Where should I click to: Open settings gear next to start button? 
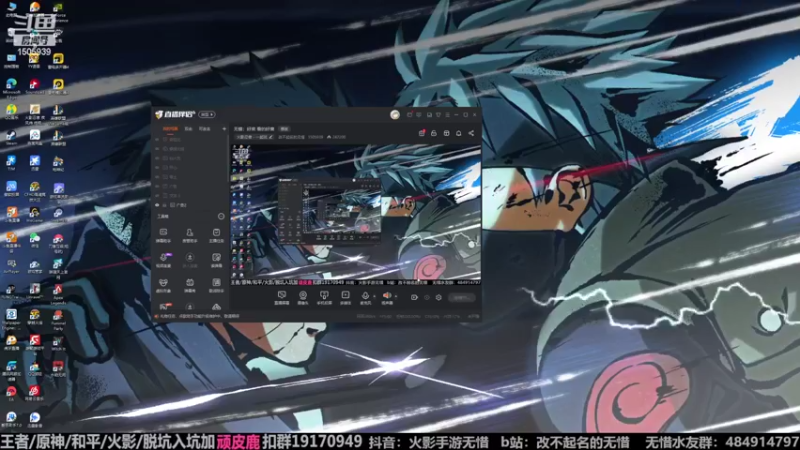coord(438,297)
